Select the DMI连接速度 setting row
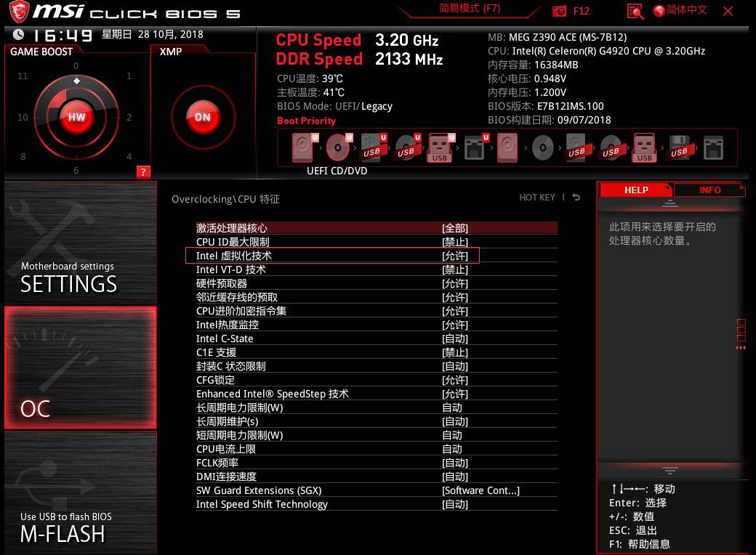The width and height of the screenshot is (756, 555). [x=377, y=477]
